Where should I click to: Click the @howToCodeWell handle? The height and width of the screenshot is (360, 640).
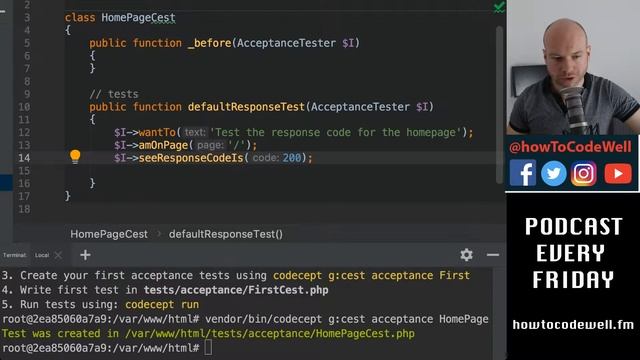tap(570, 147)
